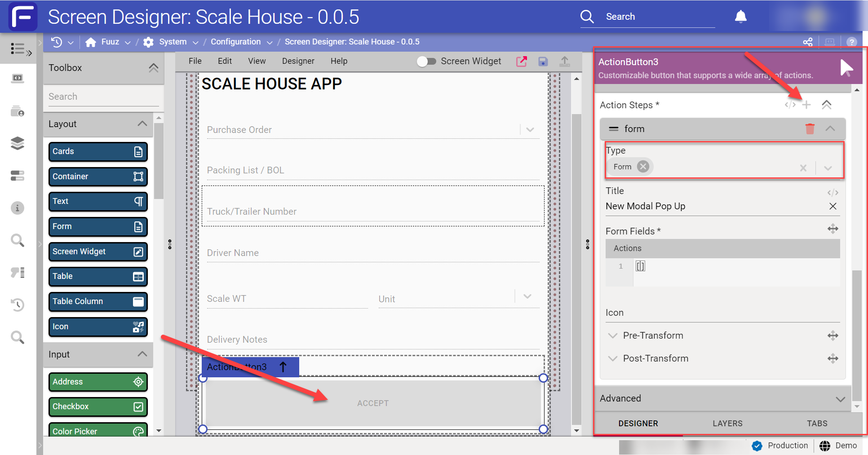
Task: Delete the form action step trash icon
Action: 810,129
